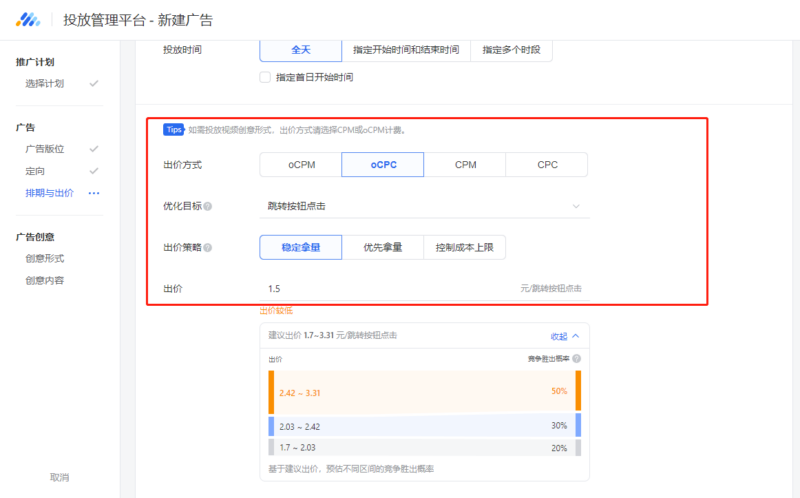This screenshot has height=498, width=800.
Task: Click the ellipsis icon beside 排期与出价
Action: tap(94, 193)
